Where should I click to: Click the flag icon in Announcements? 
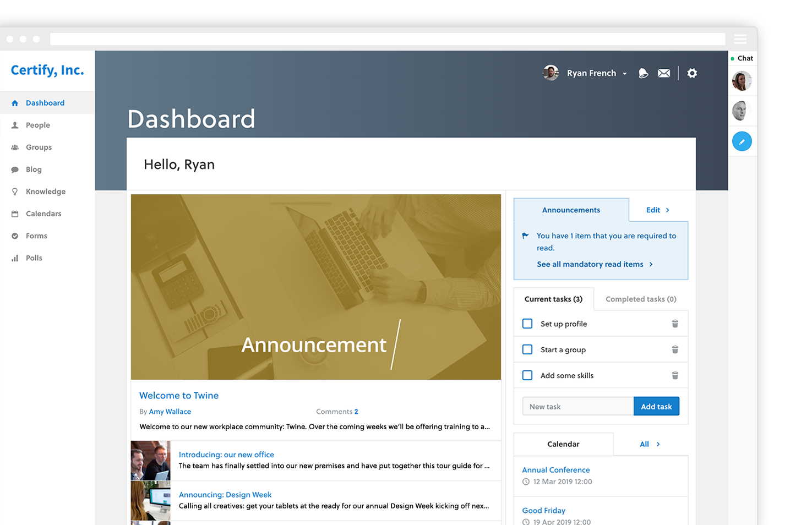point(525,236)
